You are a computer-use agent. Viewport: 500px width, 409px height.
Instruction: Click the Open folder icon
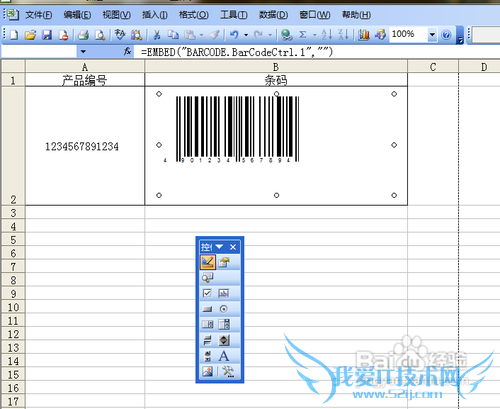(x=30, y=35)
